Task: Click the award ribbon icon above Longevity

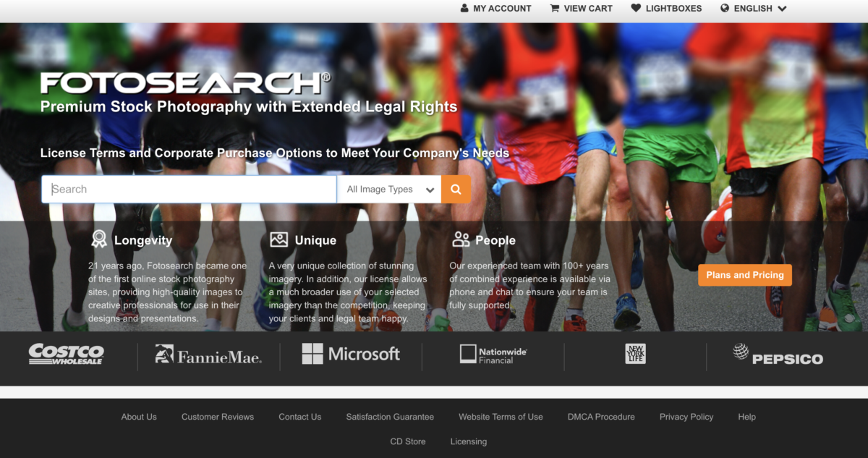Action: (x=99, y=238)
